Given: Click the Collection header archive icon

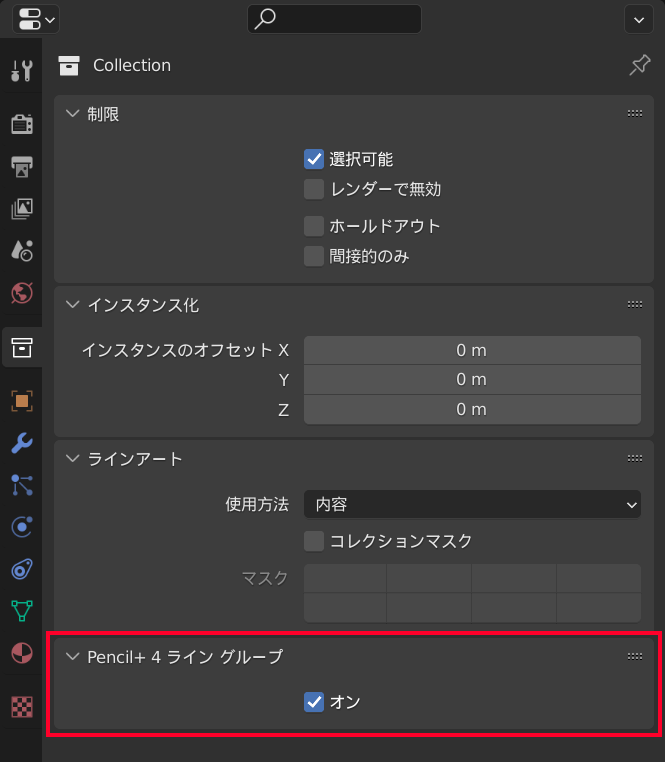Looking at the screenshot, I should [69, 66].
